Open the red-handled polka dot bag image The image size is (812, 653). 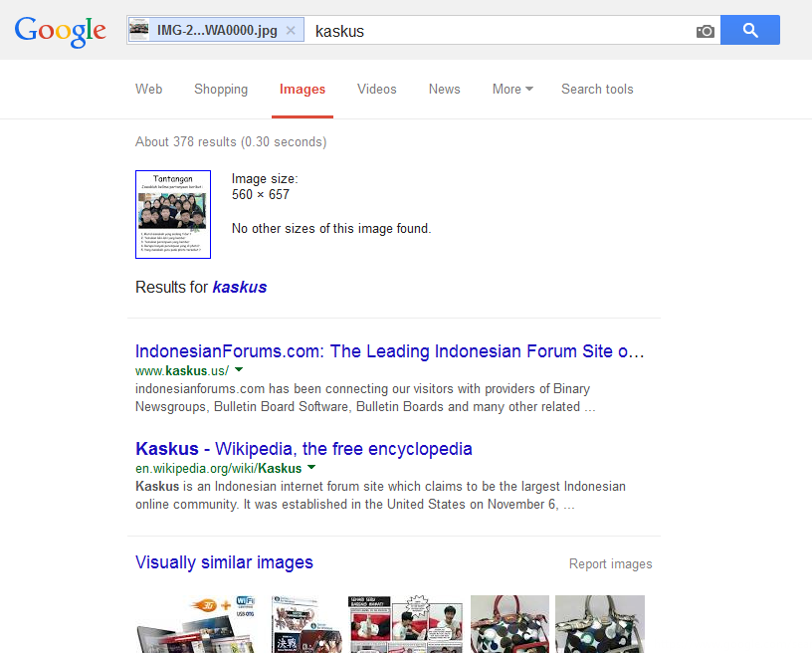point(509,624)
